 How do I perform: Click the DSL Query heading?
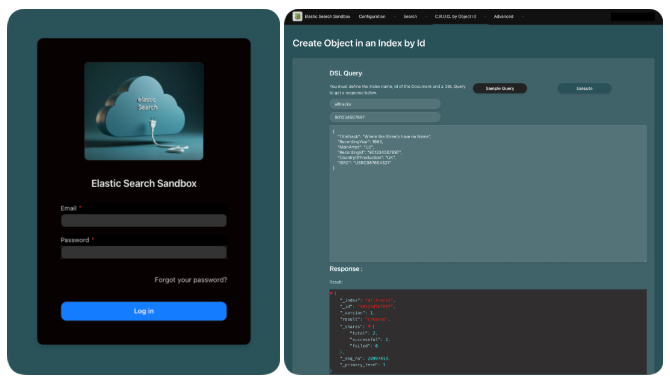(346, 73)
